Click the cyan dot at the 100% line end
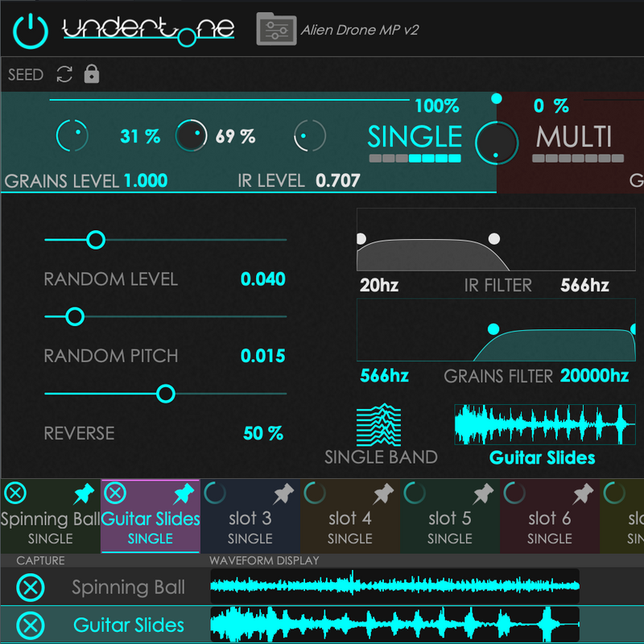This screenshot has height=644, width=644. click(497, 98)
